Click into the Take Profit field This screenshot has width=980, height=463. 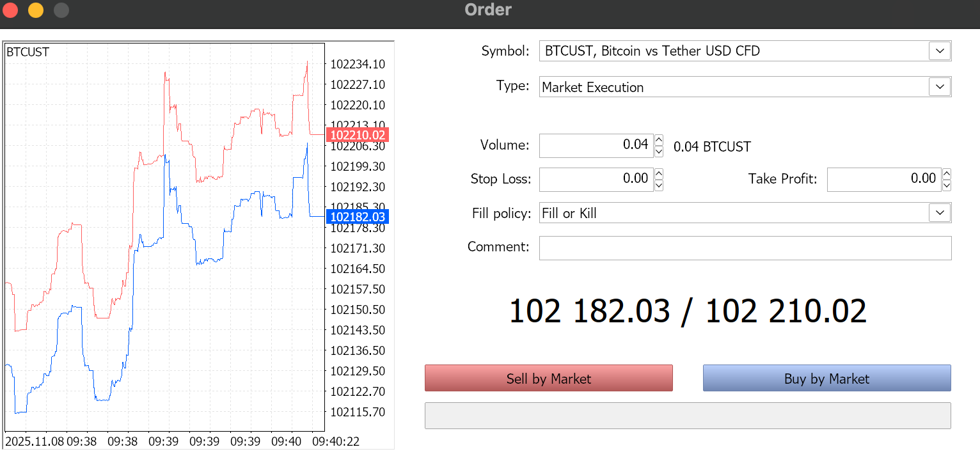click(x=883, y=179)
